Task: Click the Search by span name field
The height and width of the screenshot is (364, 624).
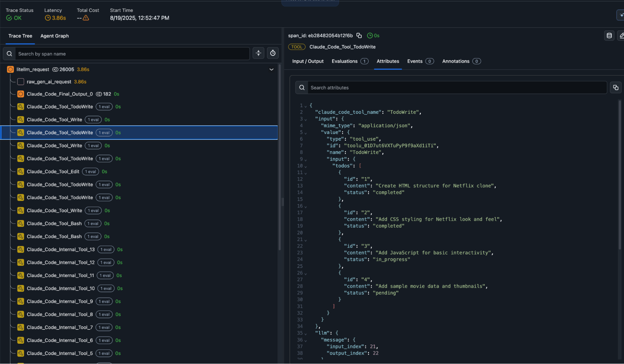Action: click(131, 54)
